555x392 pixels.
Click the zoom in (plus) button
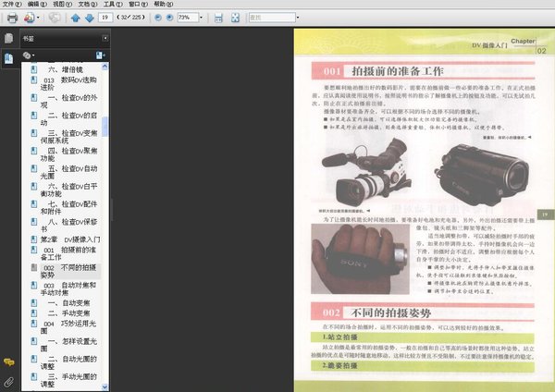coord(170,18)
